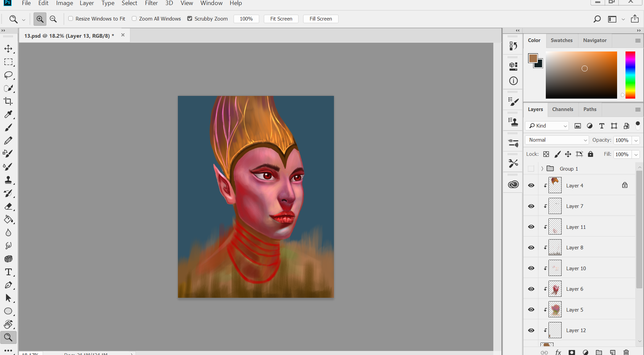Show Group 1 visibility box

point(531,169)
